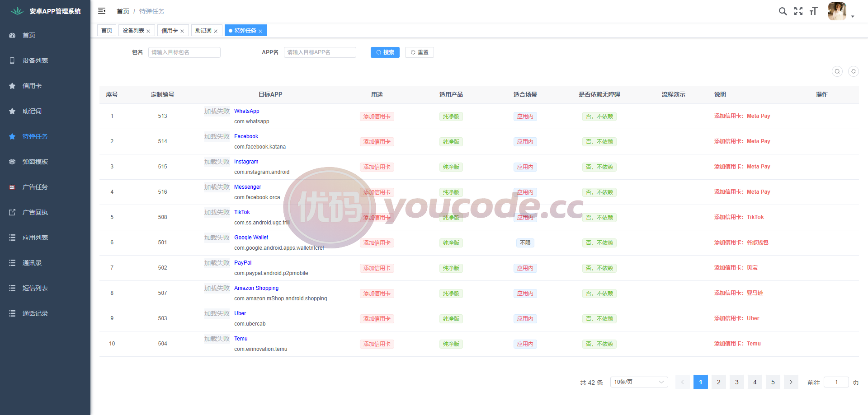Image resolution: width=868 pixels, height=415 pixels.
Task: Open 短信列表 in the sidebar
Action: pos(45,288)
